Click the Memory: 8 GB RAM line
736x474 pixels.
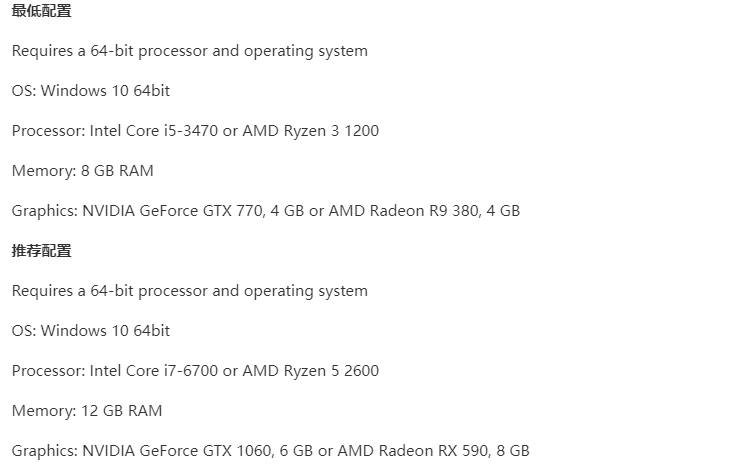[x=83, y=171]
